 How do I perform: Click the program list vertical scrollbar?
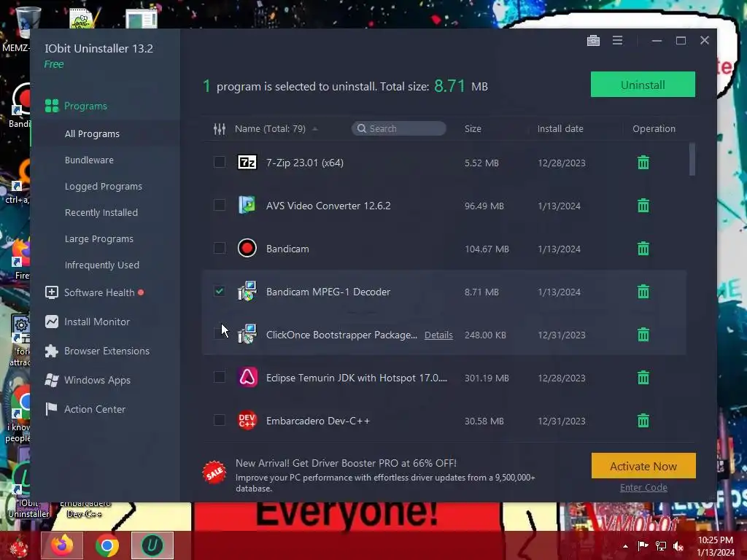pos(692,159)
